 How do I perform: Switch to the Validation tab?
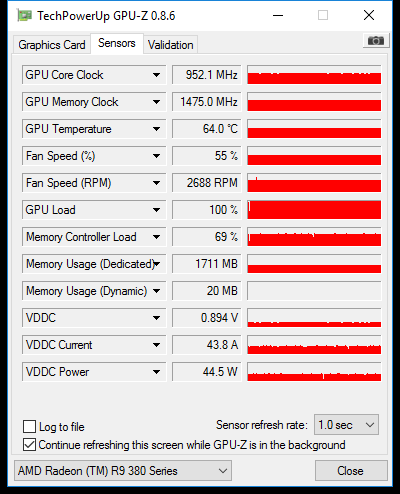(171, 45)
